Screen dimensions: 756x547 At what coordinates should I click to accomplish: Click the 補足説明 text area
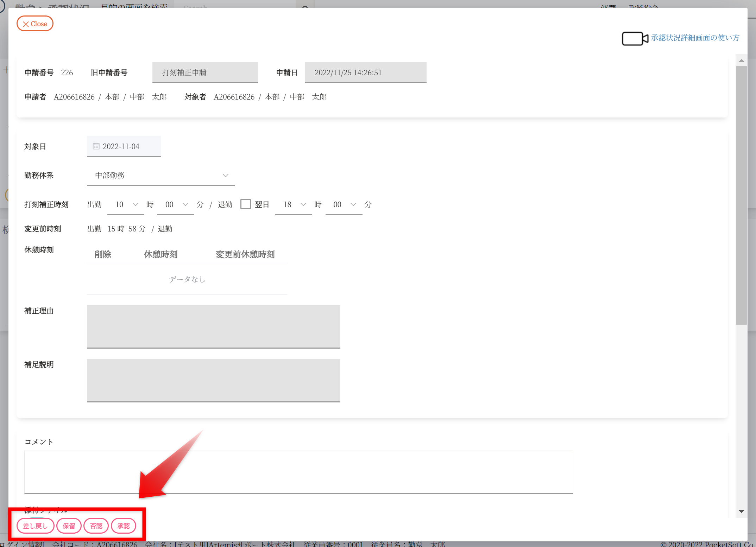click(x=213, y=380)
